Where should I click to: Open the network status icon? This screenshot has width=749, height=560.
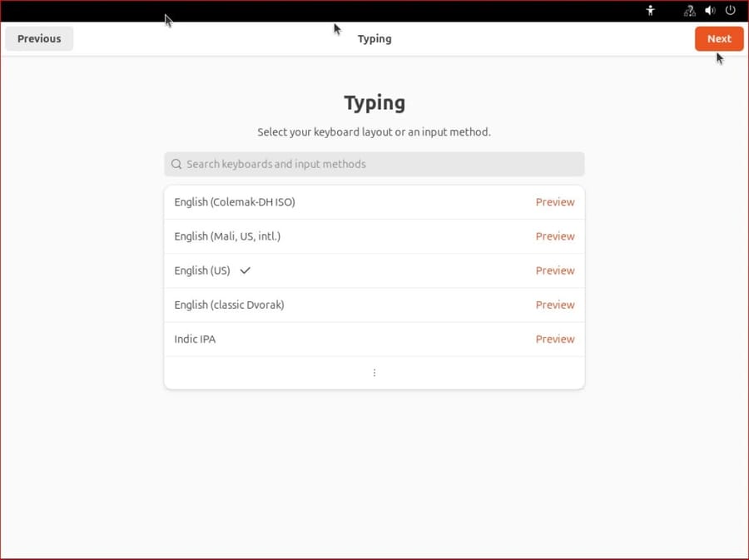[x=689, y=11]
